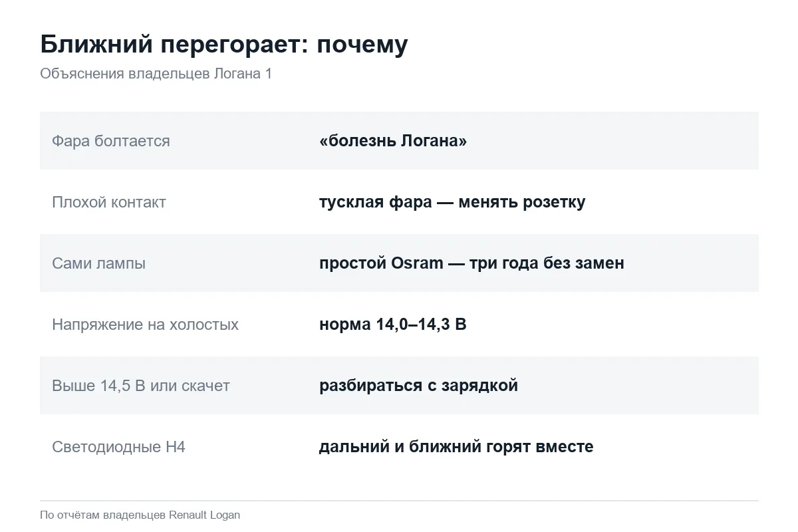
Task: Click the «Напряжение на холостых» label
Action: 146,325
